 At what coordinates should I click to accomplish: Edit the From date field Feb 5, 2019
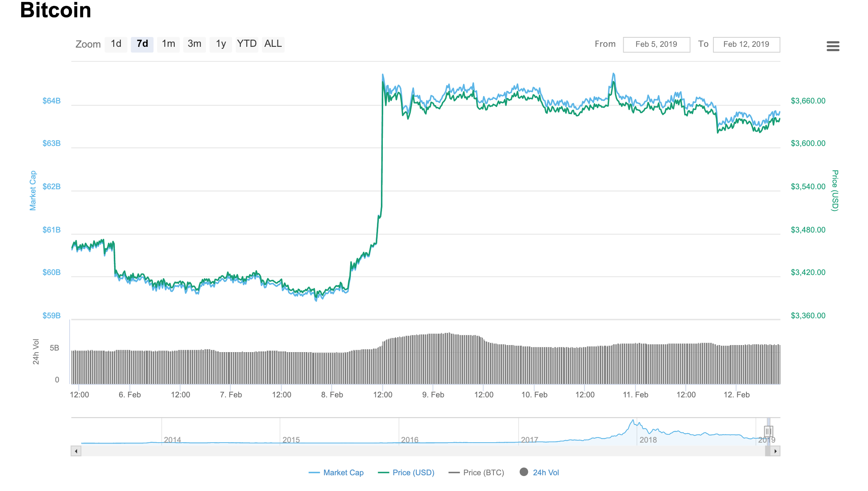(x=656, y=44)
